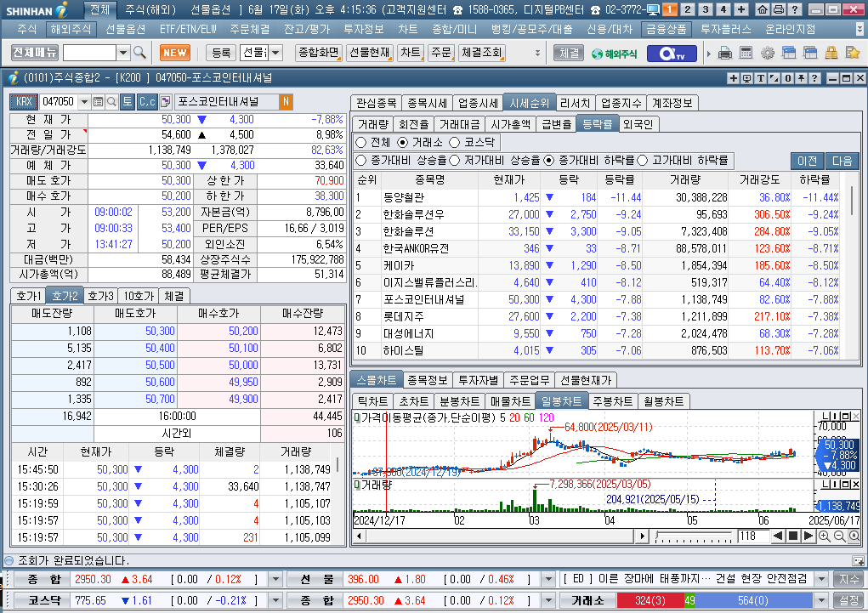Switch to the 관심종목 tab
The image size is (868, 613).
coord(376,103)
